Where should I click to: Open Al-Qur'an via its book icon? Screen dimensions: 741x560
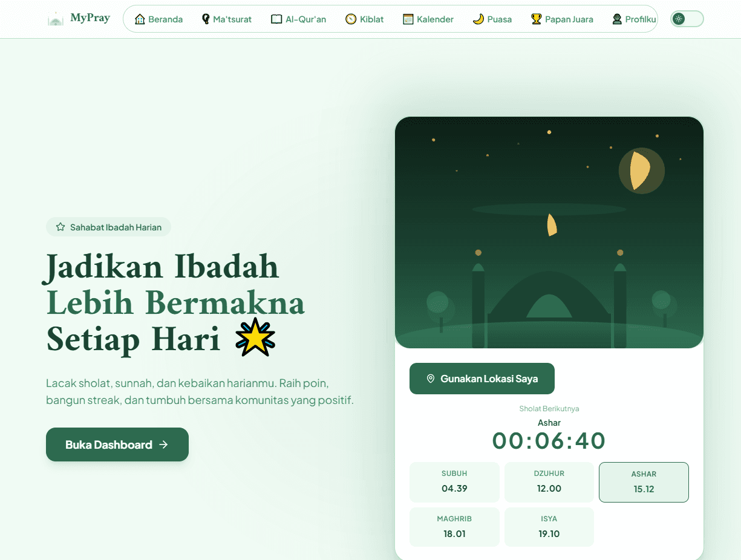276,19
